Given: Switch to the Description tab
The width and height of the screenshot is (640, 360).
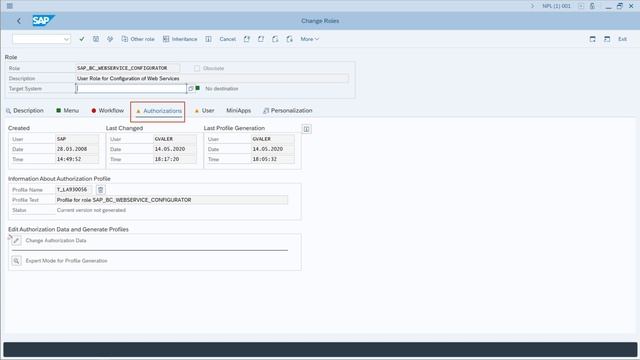Looking at the screenshot, I should point(25,111).
